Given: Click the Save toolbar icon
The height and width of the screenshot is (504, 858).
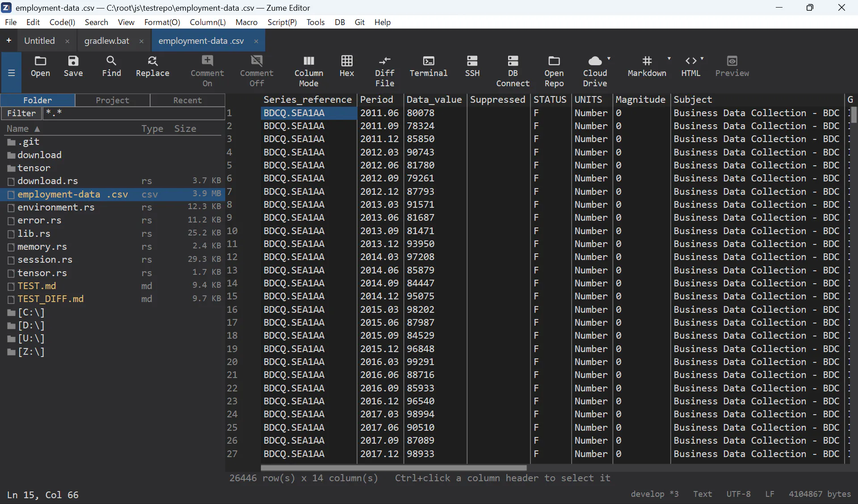Looking at the screenshot, I should tap(73, 66).
